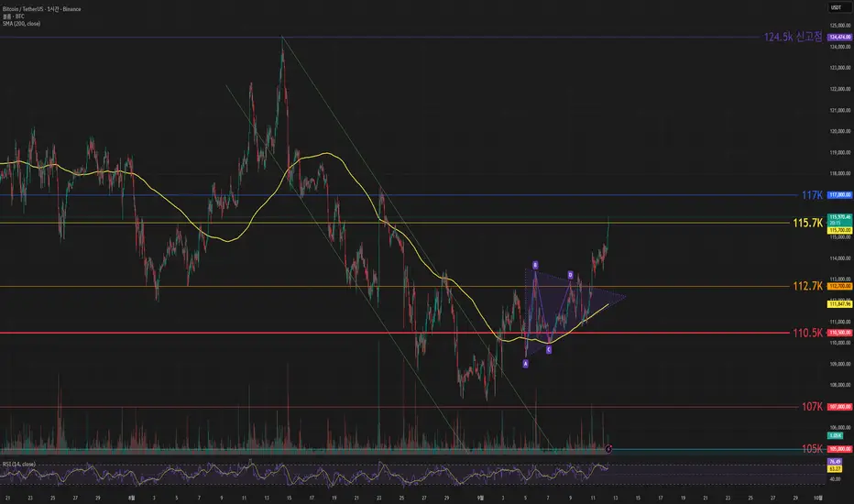The image size is (854, 504).
Task: Select the 107K level label
Action: [812, 407]
